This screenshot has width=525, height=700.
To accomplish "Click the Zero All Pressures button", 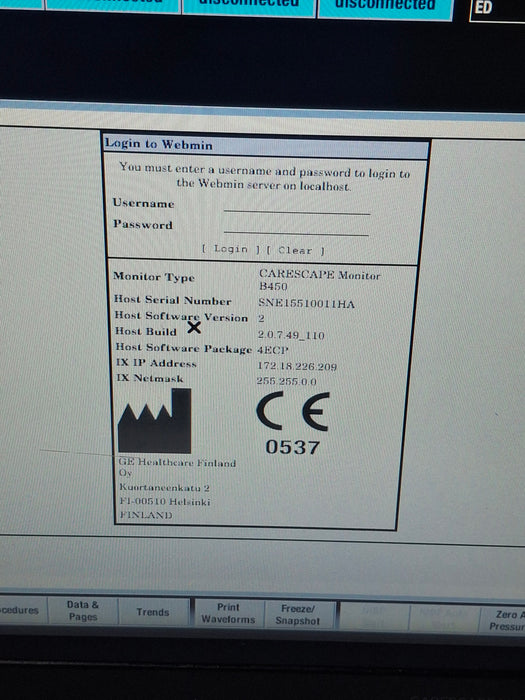I will coord(504,620).
